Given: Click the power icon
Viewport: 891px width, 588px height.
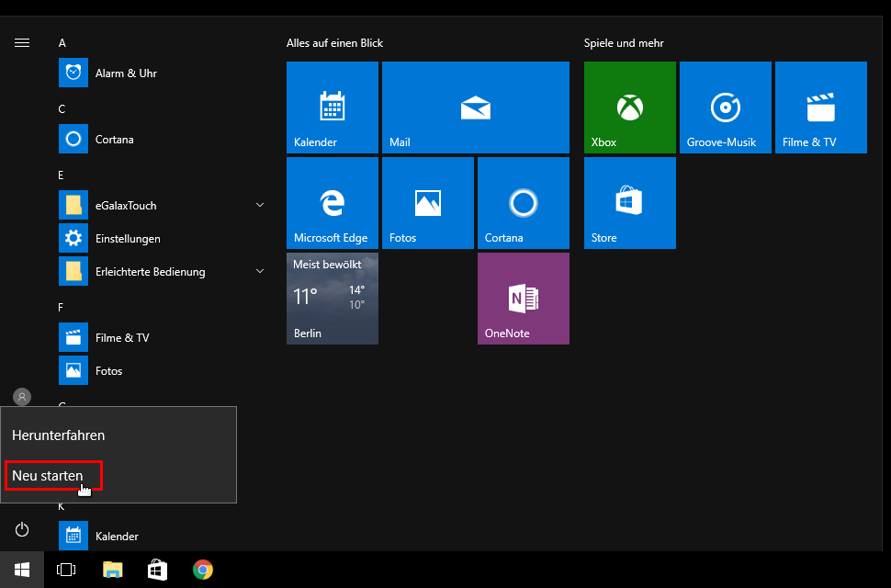Looking at the screenshot, I should pos(22,529).
